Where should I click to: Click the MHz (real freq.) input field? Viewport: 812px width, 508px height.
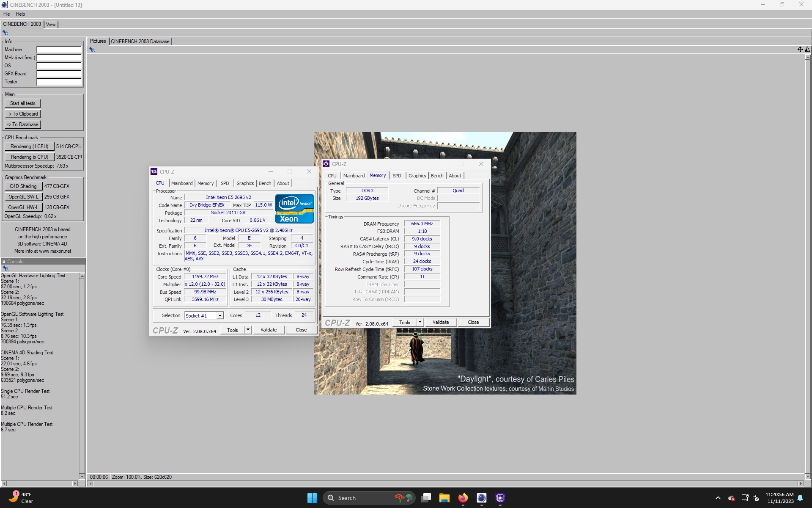click(59, 58)
